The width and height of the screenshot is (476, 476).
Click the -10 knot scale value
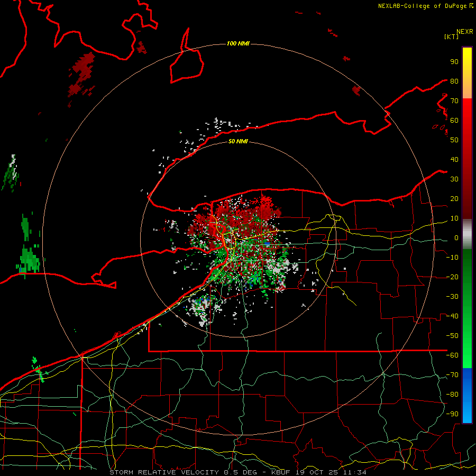452,258
